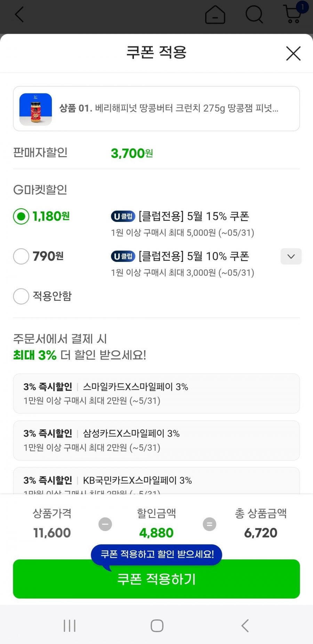Tap the 쿠폰 적용하고 할인 받으세요 tooltip bubble
This screenshot has width=313, height=644.
(156, 554)
